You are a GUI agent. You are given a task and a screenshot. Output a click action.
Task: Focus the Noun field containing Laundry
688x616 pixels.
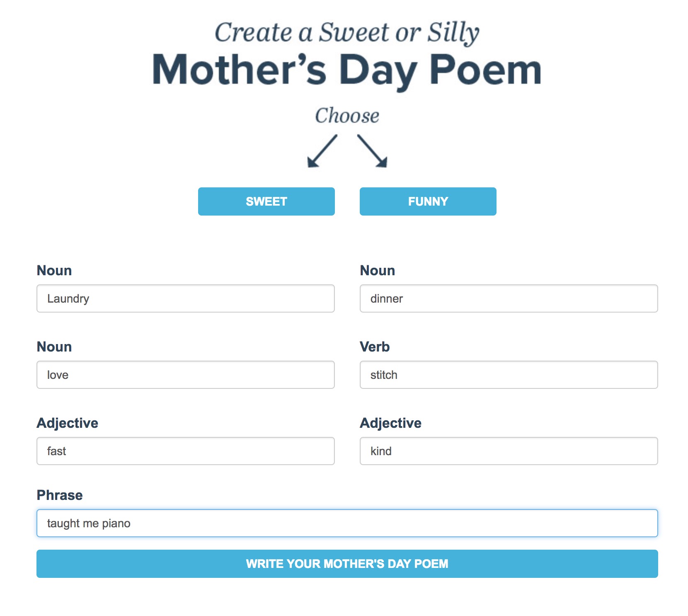pos(185,298)
